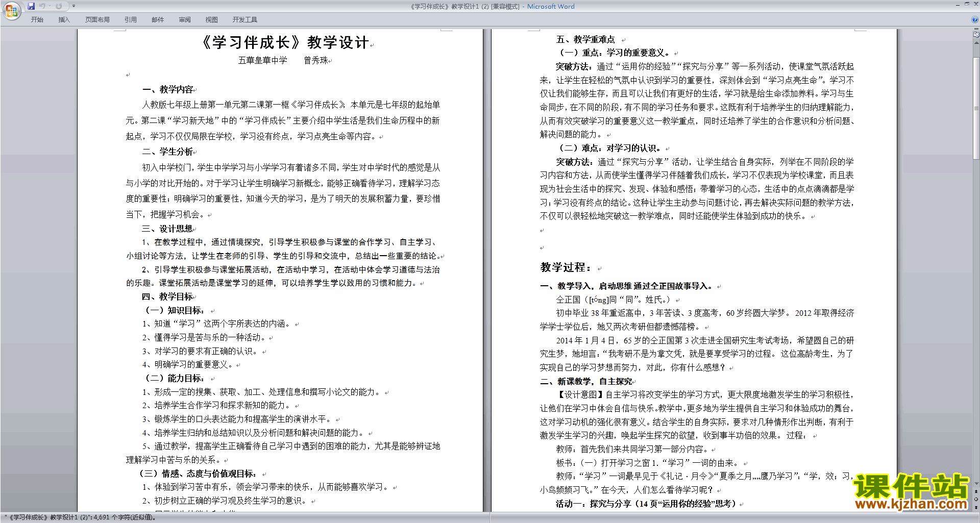The image size is (980, 523).
Task: Click the split-window handle above the ruler icon
Action: 976,29
